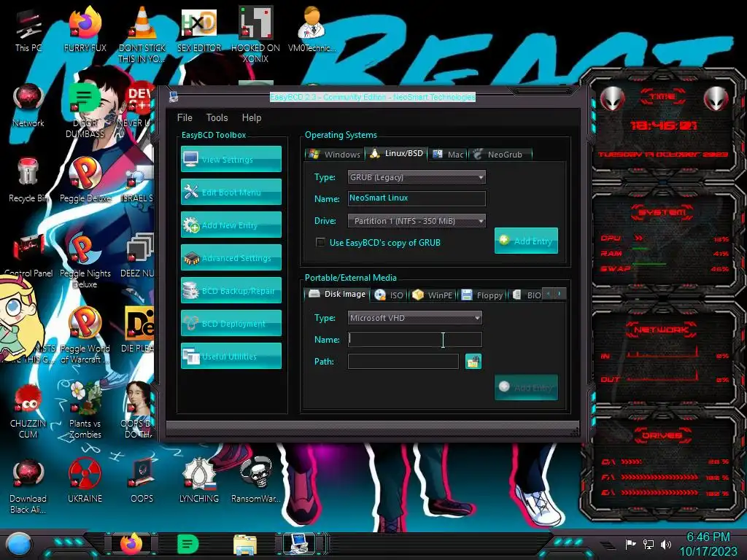Open the Network desktop icon
The width and height of the screenshot is (747, 560).
coord(28,106)
